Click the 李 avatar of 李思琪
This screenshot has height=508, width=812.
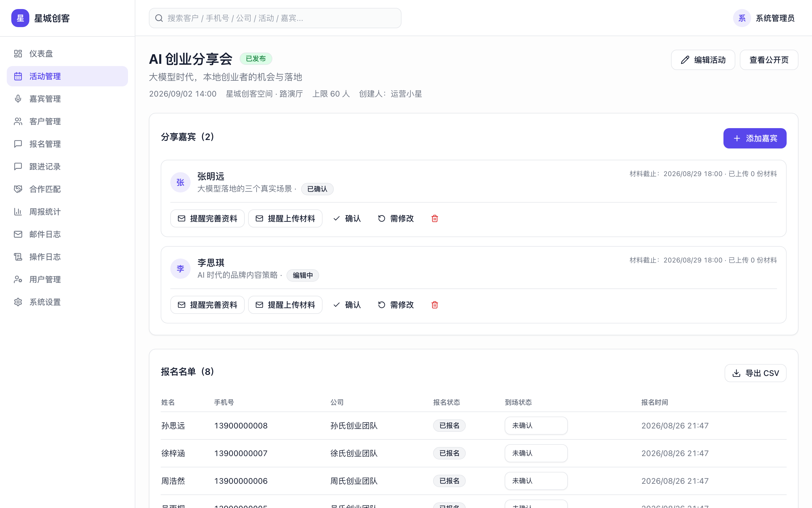click(180, 269)
